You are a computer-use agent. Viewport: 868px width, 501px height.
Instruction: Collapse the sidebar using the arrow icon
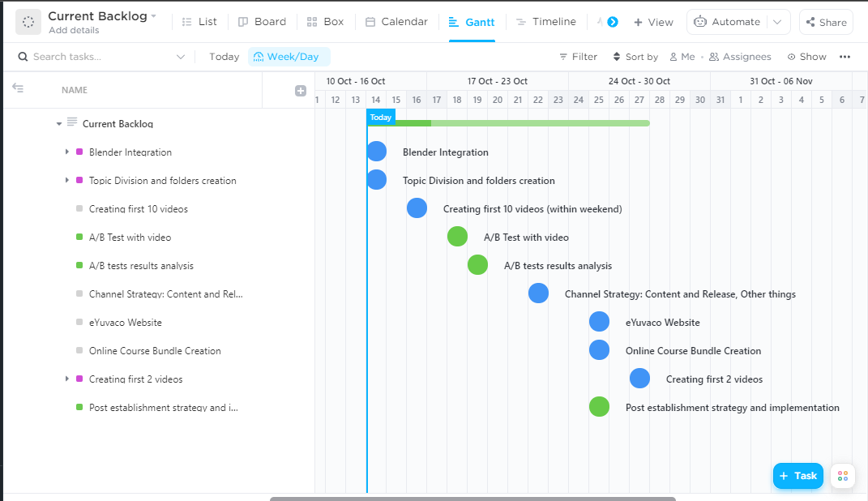18,89
